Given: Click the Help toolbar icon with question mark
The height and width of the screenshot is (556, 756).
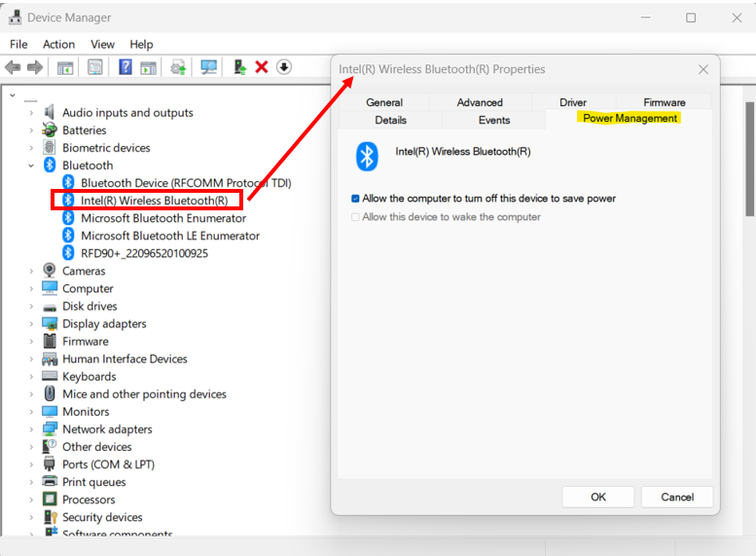Looking at the screenshot, I should tap(126, 67).
